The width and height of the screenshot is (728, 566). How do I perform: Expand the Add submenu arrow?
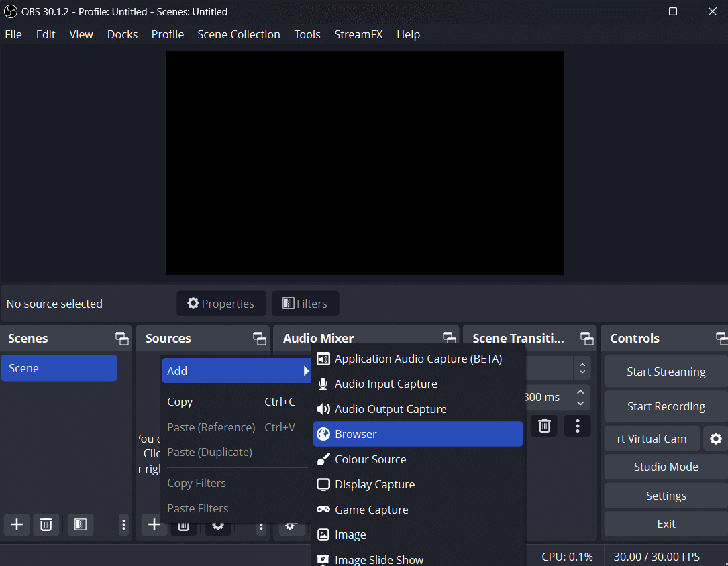tap(305, 371)
